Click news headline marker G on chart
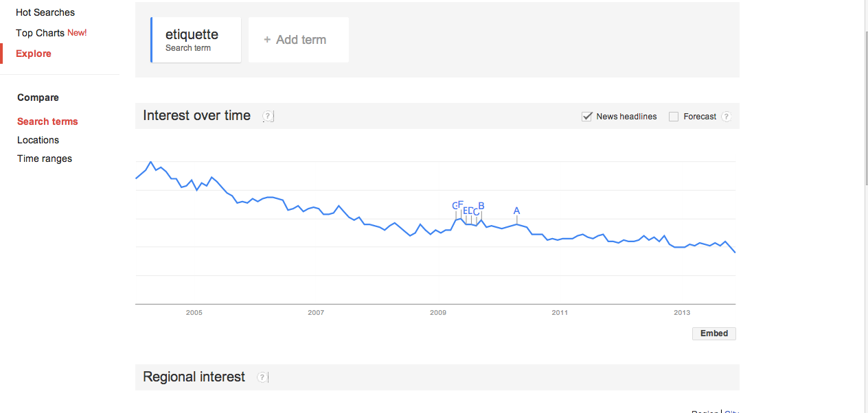 pos(455,206)
